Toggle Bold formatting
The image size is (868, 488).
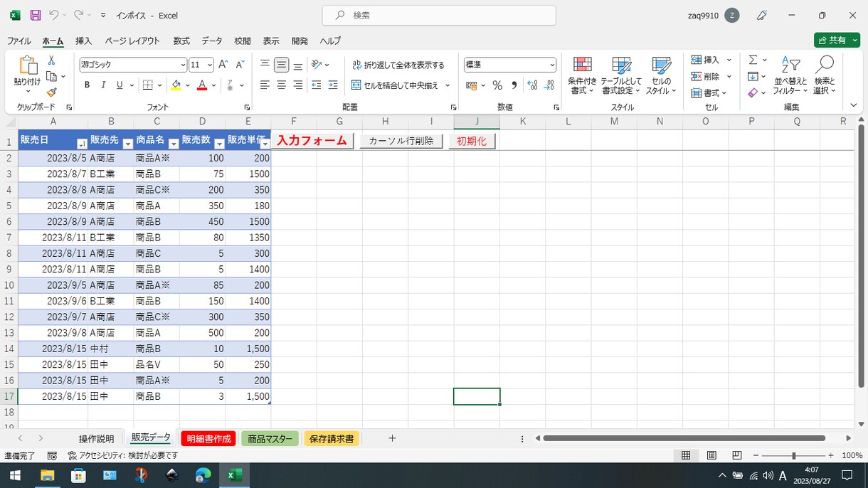coord(87,85)
